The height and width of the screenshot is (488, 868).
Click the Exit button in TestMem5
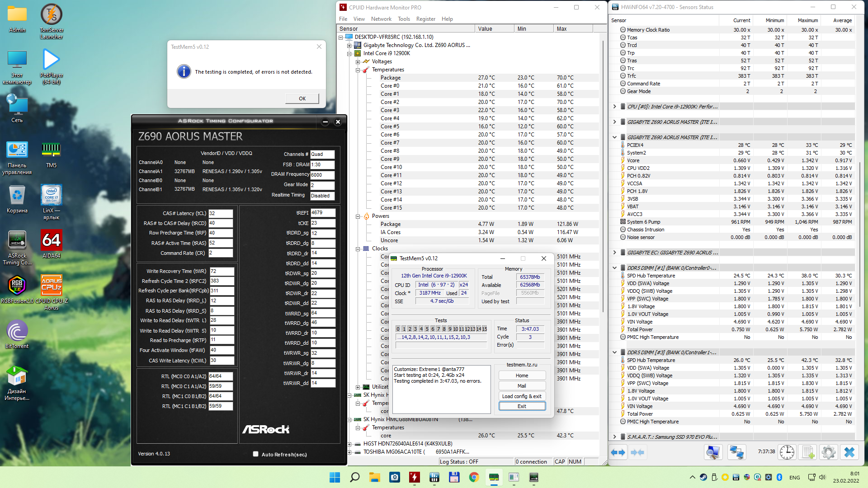tap(522, 406)
